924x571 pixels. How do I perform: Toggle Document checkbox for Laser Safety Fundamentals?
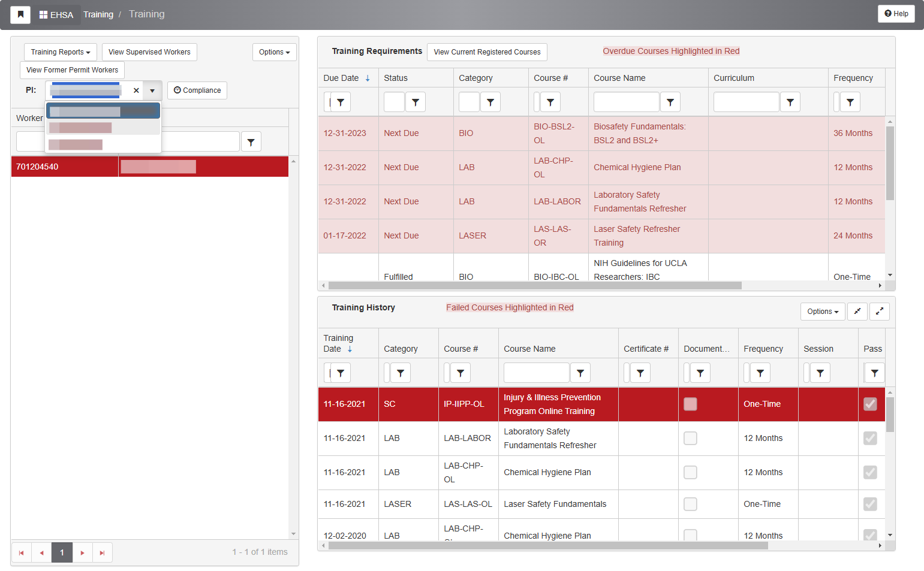690,504
